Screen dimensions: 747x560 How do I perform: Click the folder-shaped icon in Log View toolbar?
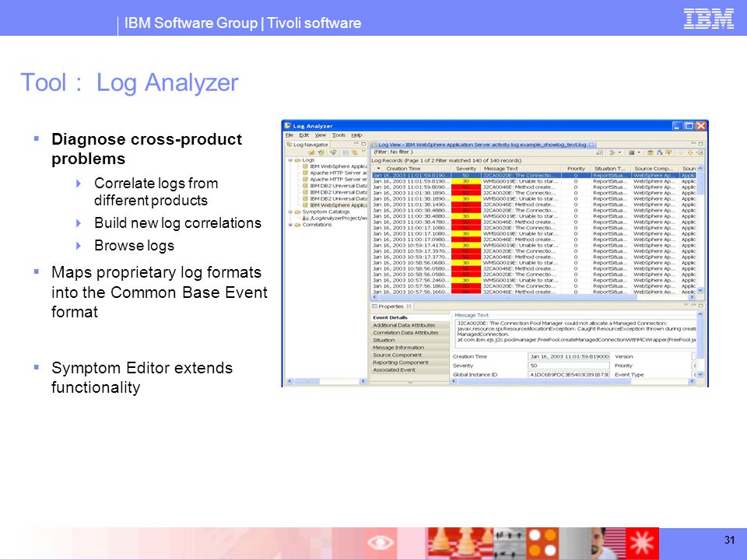(651, 152)
